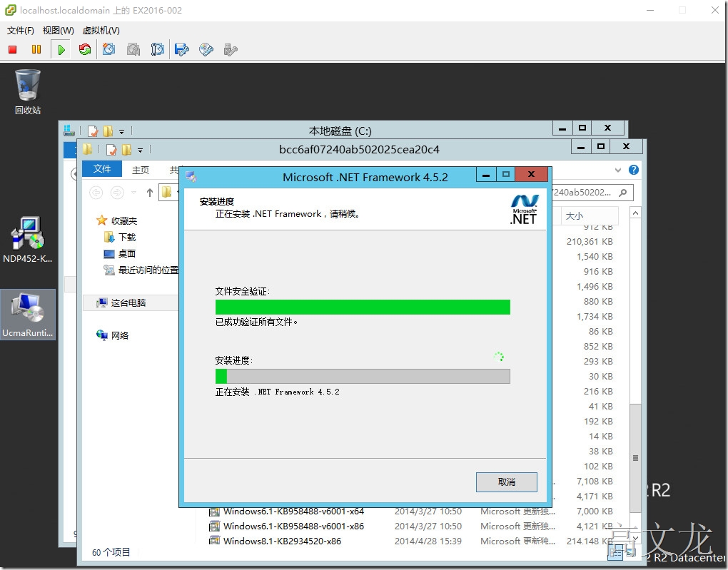Viewport: 728px width, 570px height.
Task: Open Explorer help question mark icon
Action: 634,170
